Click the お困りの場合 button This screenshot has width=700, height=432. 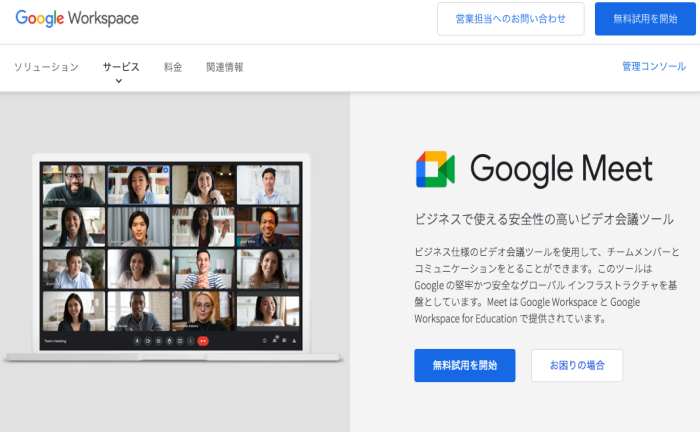click(x=577, y=366)
